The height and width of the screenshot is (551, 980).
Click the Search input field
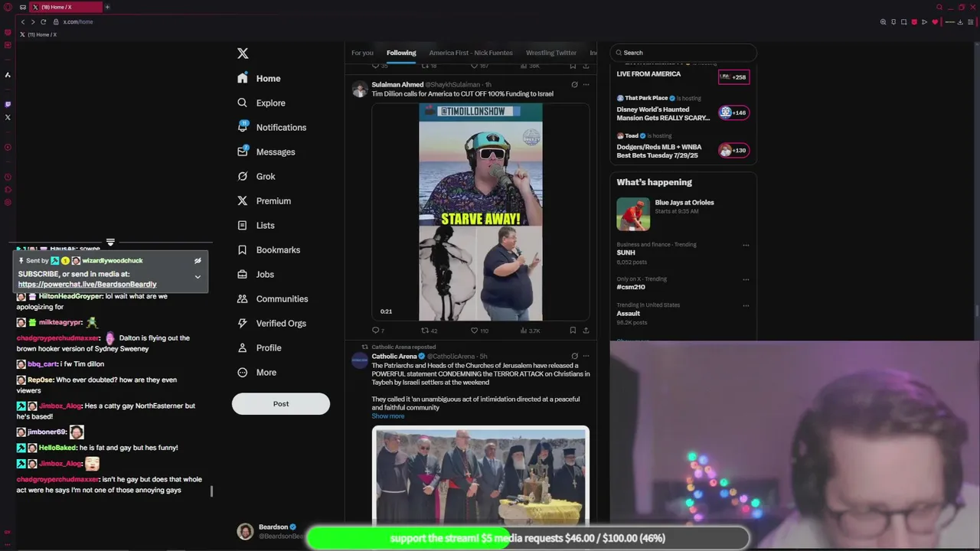pos(684,53)
